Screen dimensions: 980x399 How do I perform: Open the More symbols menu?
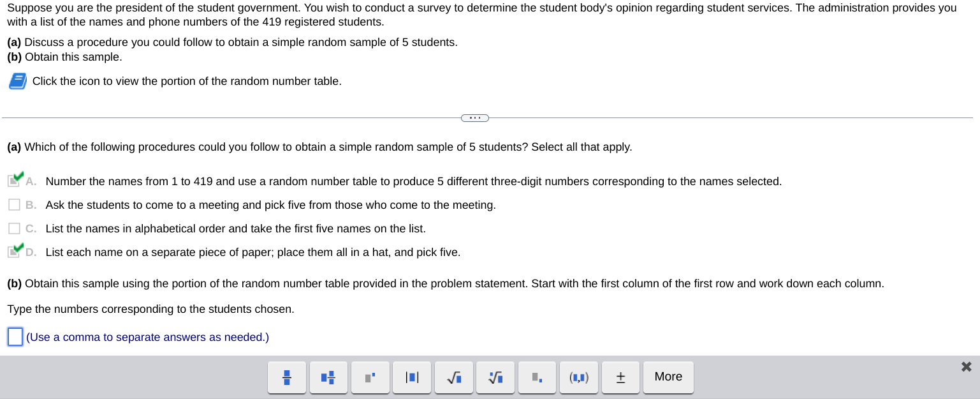point(668,377)
